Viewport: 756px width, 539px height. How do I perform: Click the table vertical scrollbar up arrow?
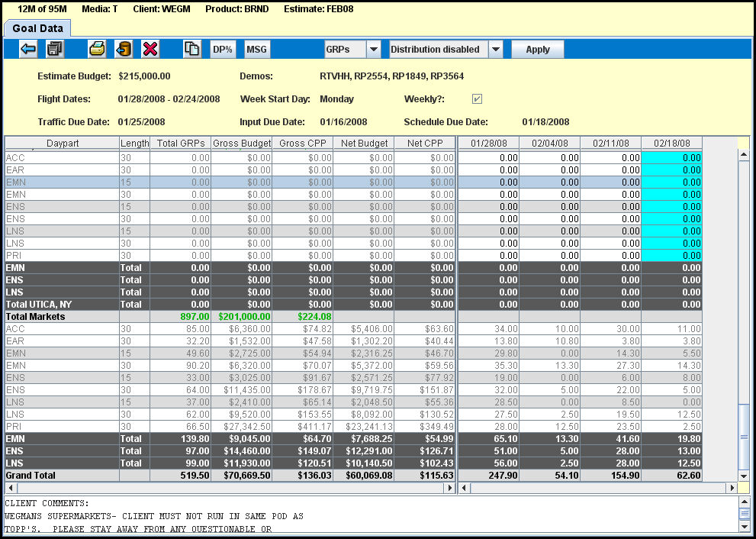744,154
